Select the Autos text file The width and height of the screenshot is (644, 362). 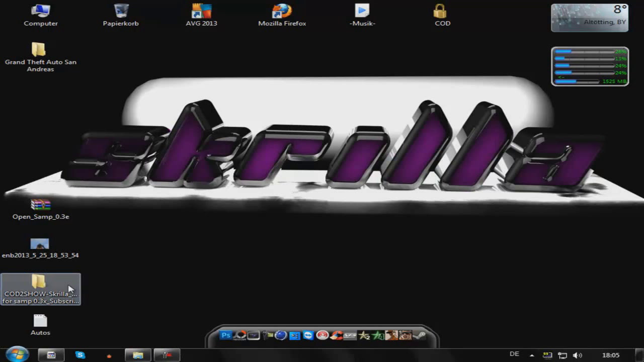[40, 325]
